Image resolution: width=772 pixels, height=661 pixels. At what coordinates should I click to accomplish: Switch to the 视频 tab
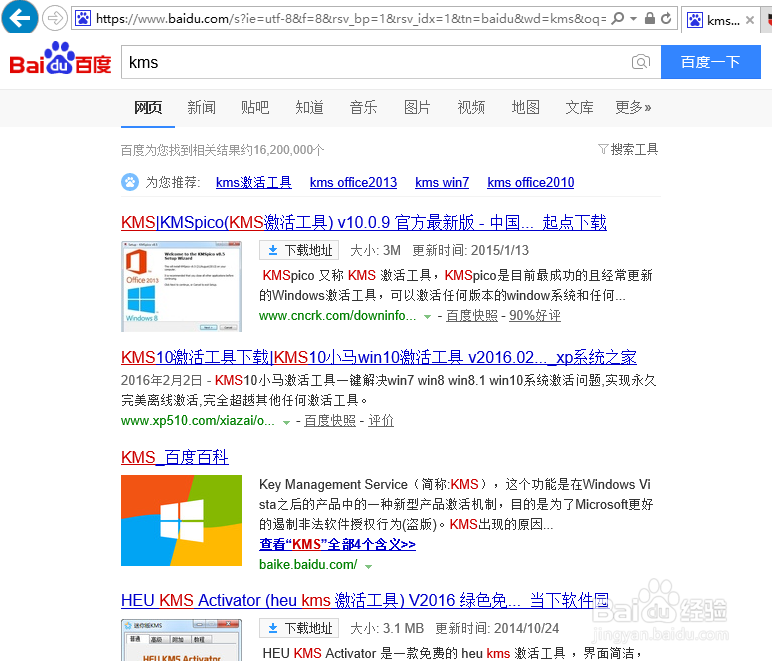pos(471,107)
